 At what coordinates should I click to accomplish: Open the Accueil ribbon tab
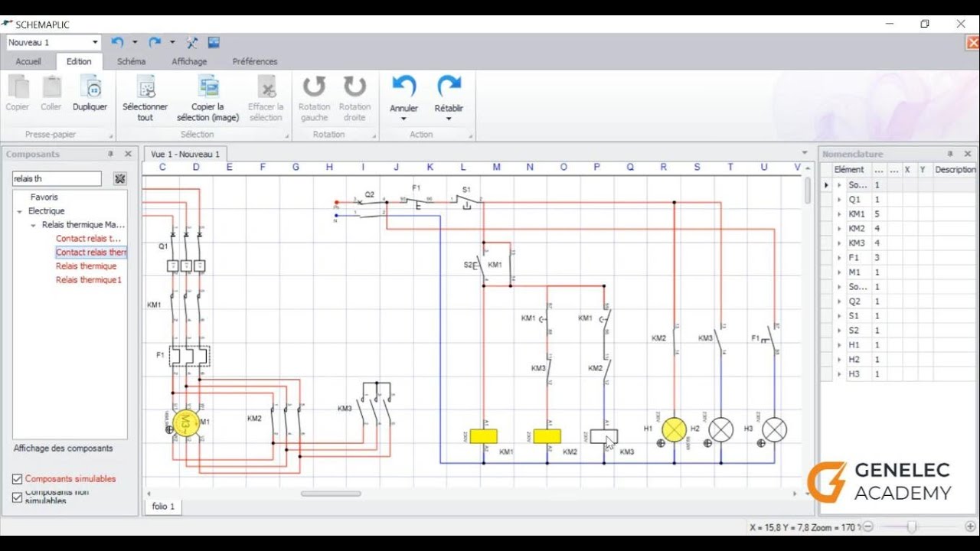(28, 61)
